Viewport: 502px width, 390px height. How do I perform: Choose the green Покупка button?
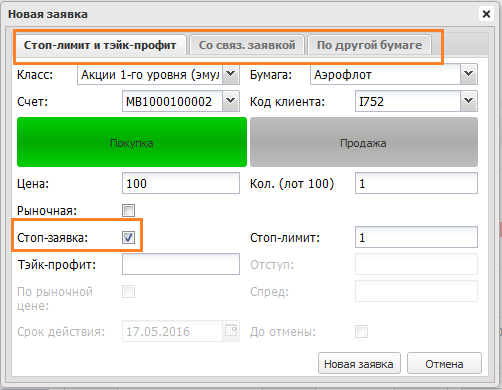[x=132, y=142]
